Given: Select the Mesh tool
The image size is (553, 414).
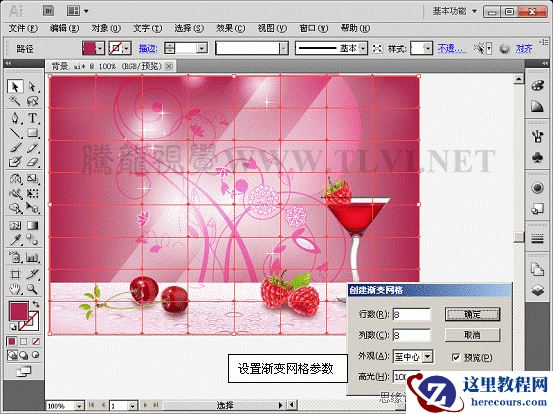Looking at the screenshot, I should [x=15, y=225].
